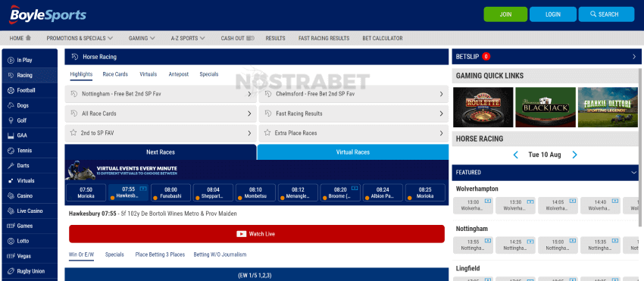Open the Place Betting 3 Places tab
This screenshot has width=644, height=281.
[x=160, y=254]
